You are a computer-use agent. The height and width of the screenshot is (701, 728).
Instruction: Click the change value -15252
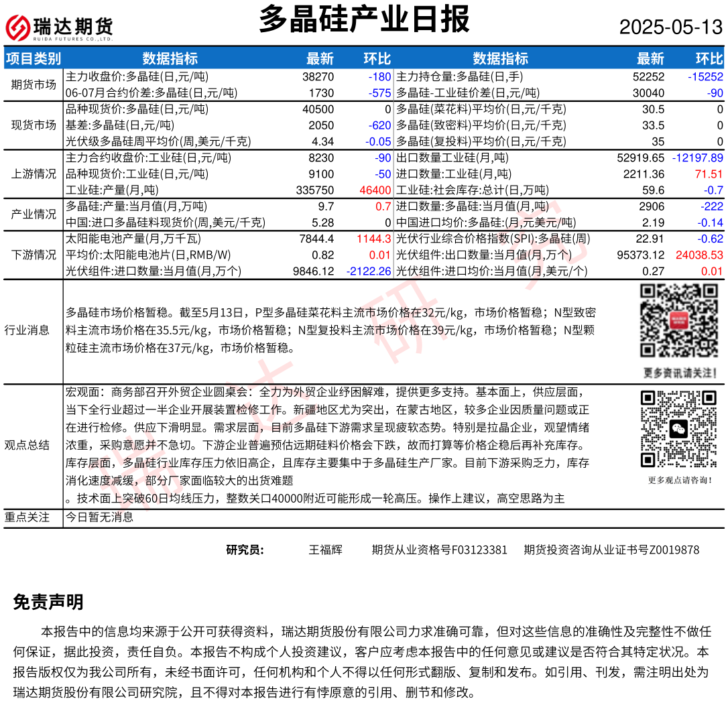click(x=705, y=76)
